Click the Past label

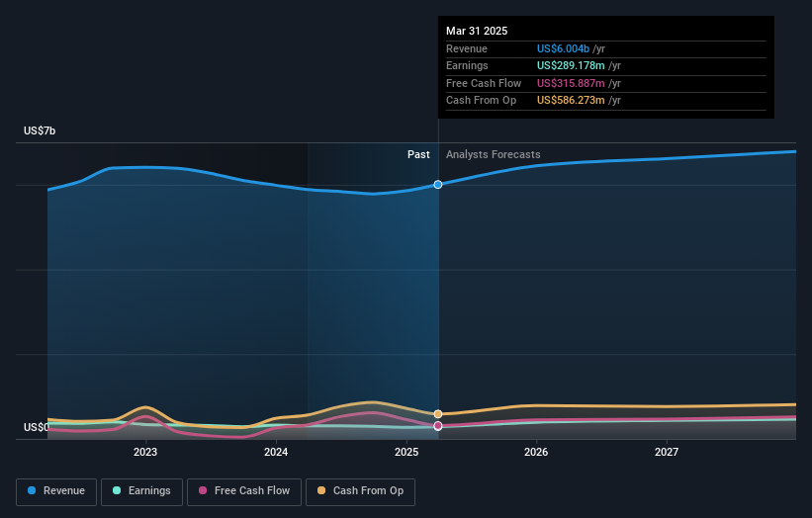tap(418, 155)
